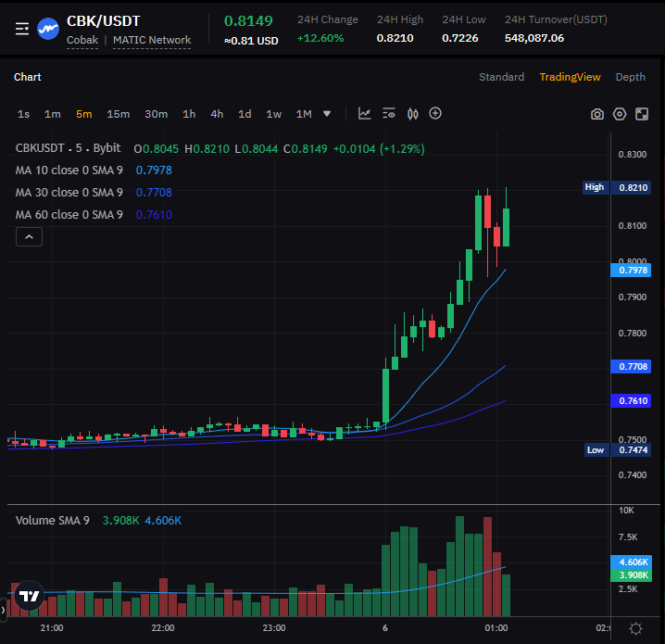The height and width of the screenshot is (644, 665).
Task: Select the 1m timeframe
Action: 53,114
